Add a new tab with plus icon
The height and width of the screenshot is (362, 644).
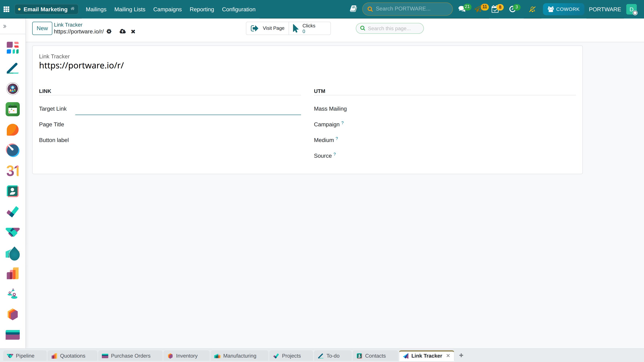point(461,355)
